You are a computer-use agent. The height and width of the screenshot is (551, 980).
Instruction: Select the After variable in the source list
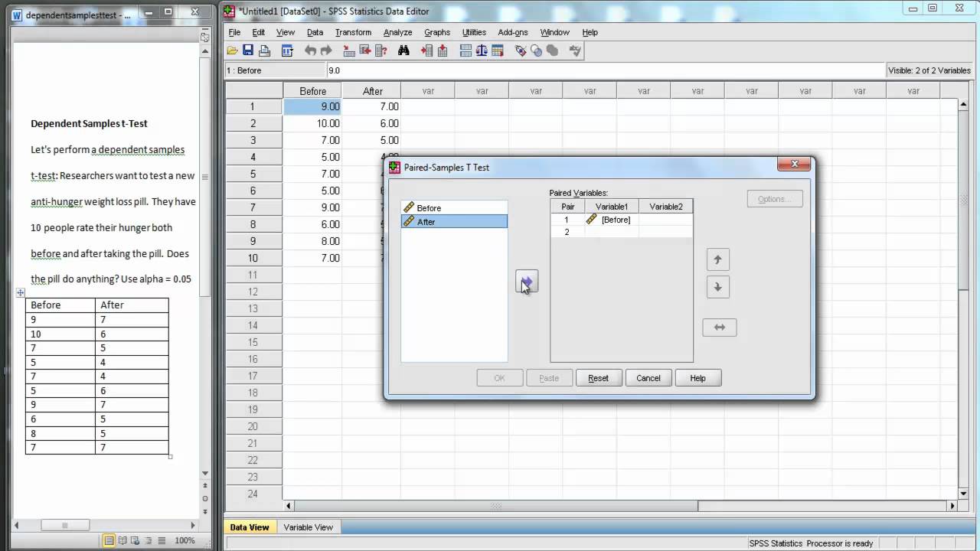coord(454,222)
